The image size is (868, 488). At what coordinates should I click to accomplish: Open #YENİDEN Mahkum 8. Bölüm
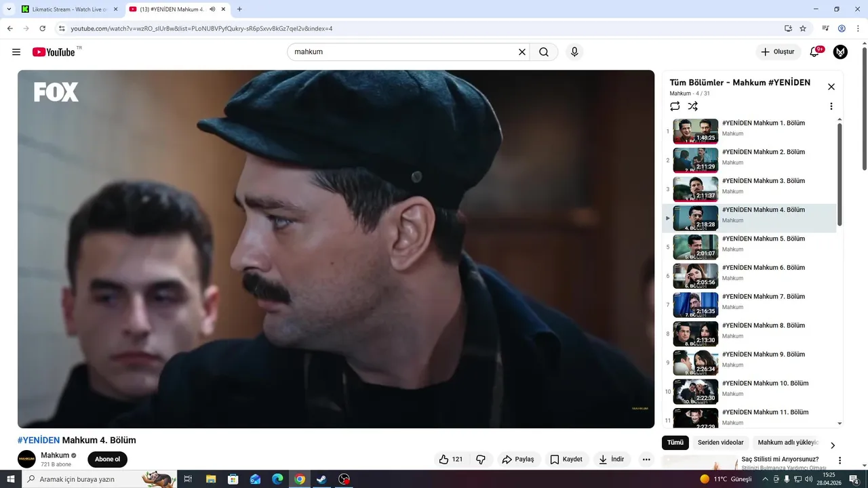(x=750, y=334)
